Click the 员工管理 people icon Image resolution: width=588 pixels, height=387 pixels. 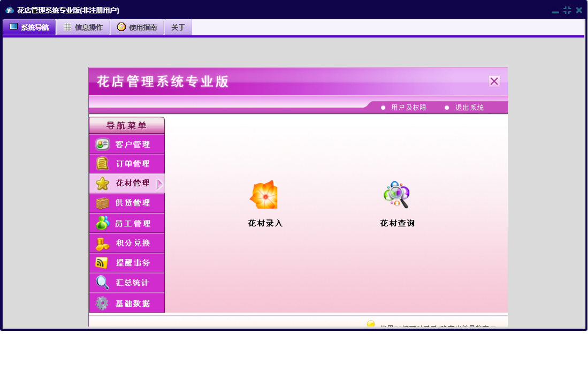tap(102, 223)
